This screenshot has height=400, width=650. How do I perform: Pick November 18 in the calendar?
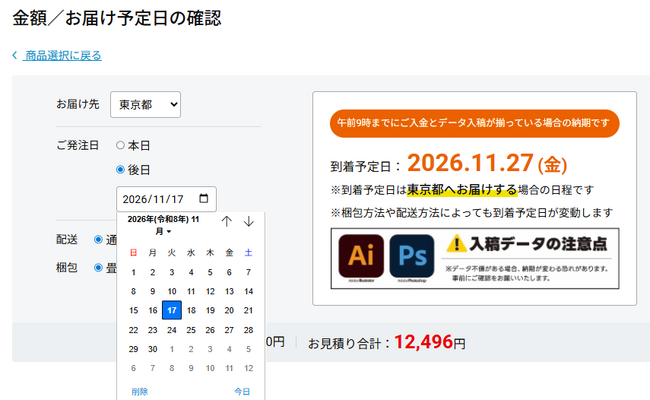191,310
